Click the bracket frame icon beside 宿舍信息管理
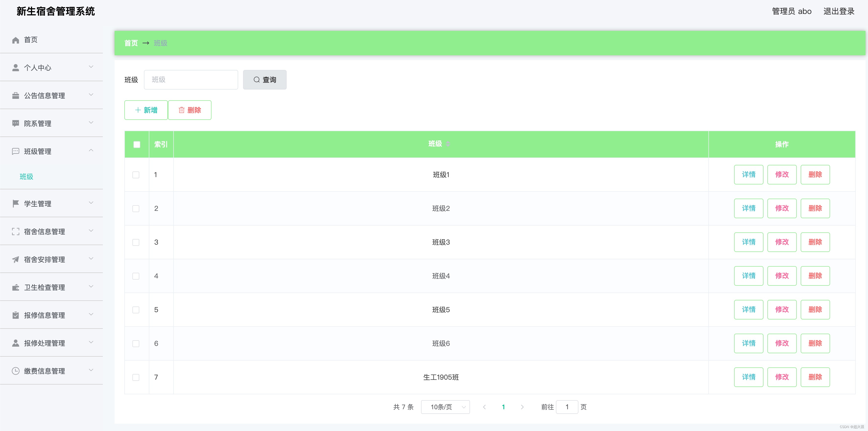 [x=15, y=232]
